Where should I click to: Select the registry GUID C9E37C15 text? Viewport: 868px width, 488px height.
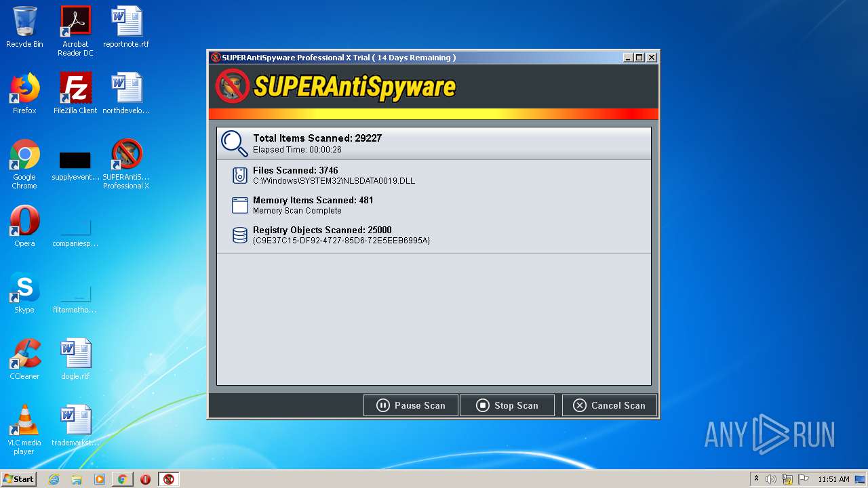coord(341,241)
